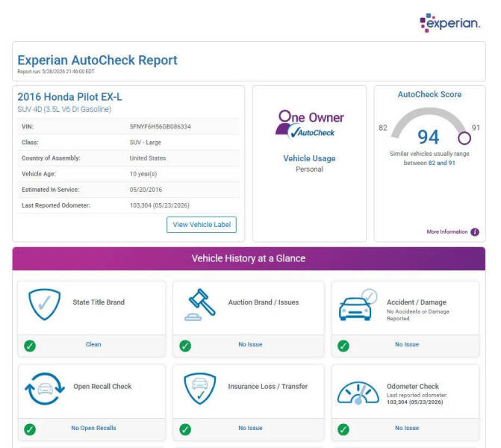Click the Auction Brand / Issues label
This screenshot has width=501, height=448.
pyautogui.click(x=264, y=302)
